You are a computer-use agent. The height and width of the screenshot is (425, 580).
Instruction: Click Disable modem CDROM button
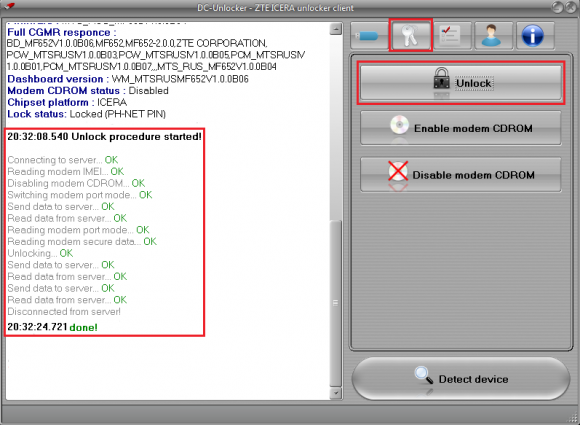pos(461,175)
